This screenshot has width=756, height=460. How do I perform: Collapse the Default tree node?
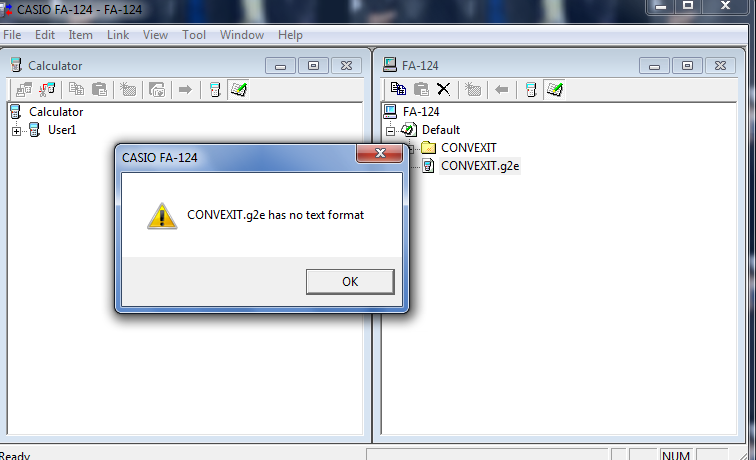point(391,131)
